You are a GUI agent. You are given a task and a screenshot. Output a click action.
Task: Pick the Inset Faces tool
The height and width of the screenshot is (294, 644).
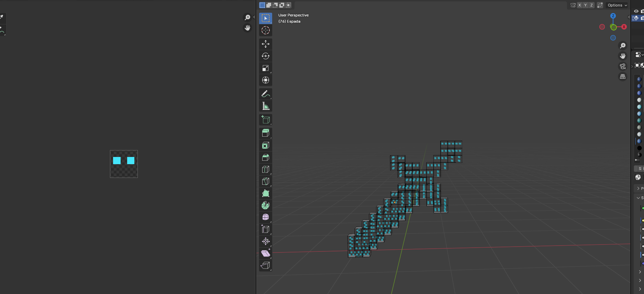pos(265,145)
